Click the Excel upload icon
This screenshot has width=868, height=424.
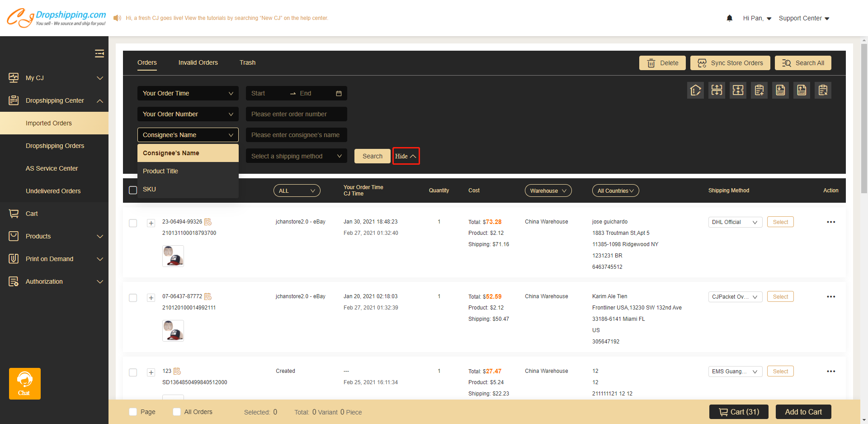802,91
